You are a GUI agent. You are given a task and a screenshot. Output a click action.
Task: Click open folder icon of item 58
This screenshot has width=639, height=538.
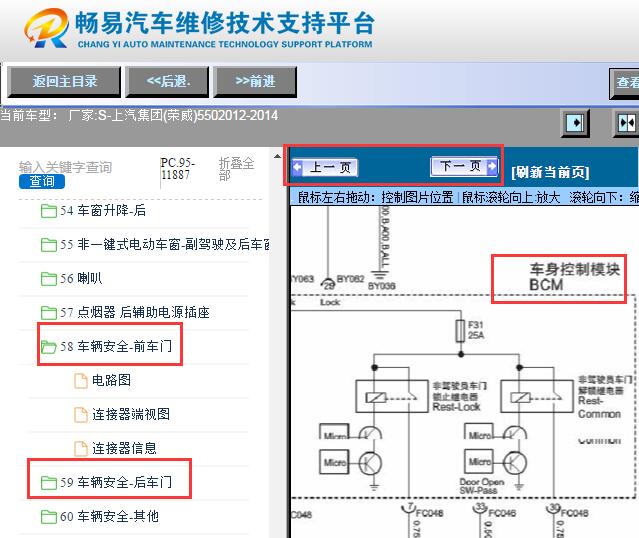coord(49,347)
